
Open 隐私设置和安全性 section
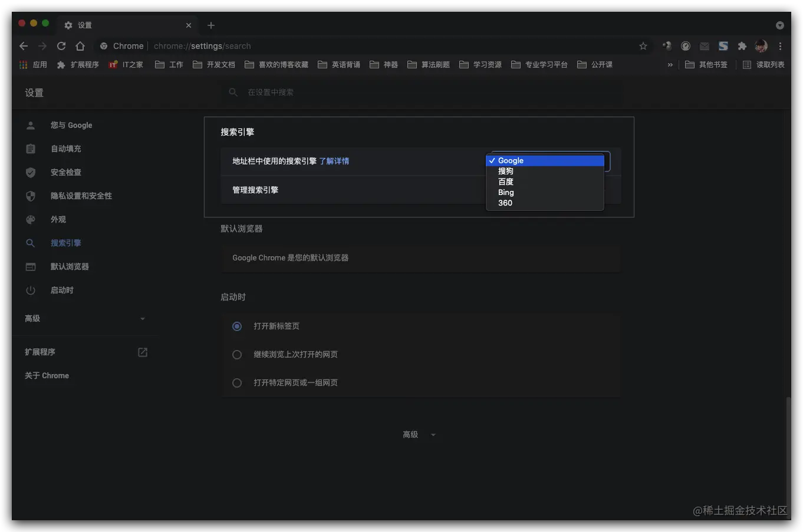81,196
